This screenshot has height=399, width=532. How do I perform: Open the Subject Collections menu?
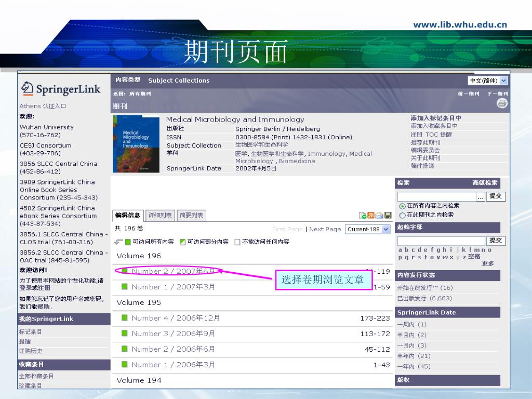coord(179,81)
